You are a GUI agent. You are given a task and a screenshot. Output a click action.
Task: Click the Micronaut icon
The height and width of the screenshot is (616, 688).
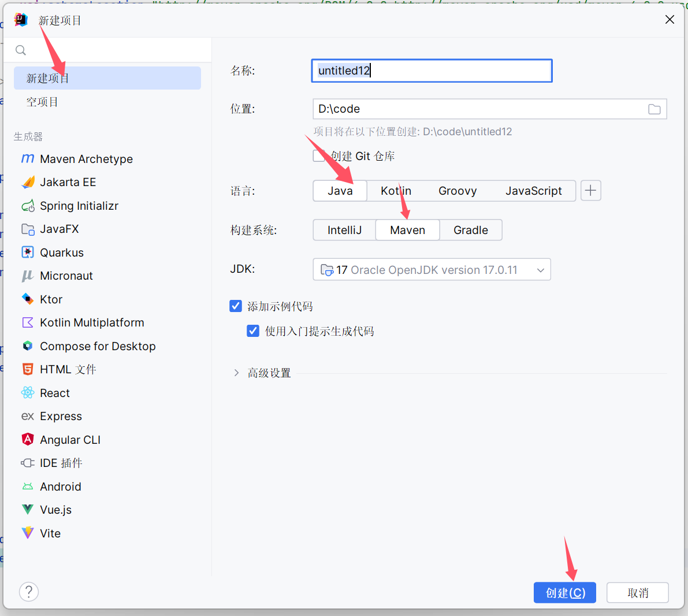pyautogui.click(x=28, y=276)
